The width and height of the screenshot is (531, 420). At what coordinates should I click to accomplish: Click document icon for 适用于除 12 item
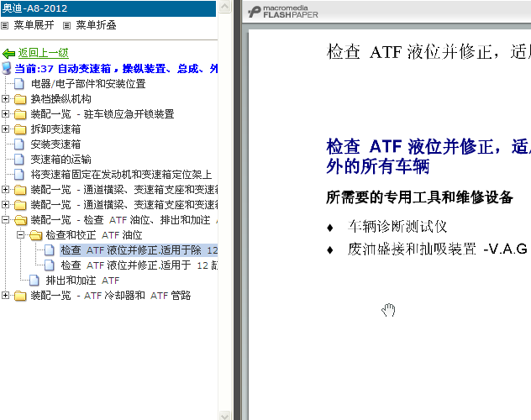tap(50, 250)
